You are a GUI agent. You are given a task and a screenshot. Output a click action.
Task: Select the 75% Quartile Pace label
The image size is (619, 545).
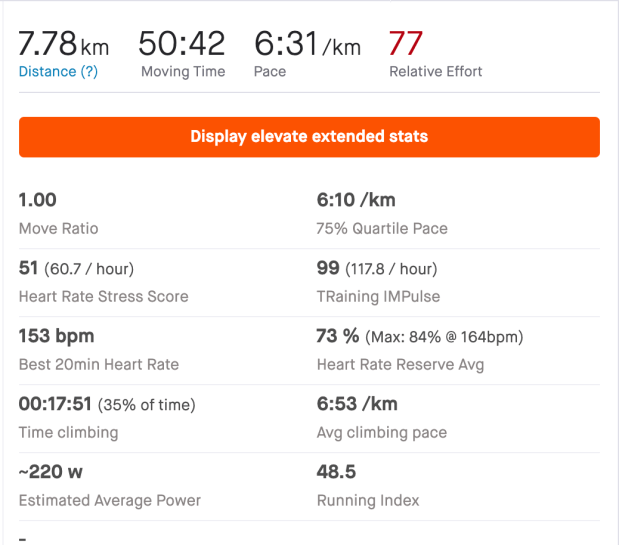[x=382, y=229]
